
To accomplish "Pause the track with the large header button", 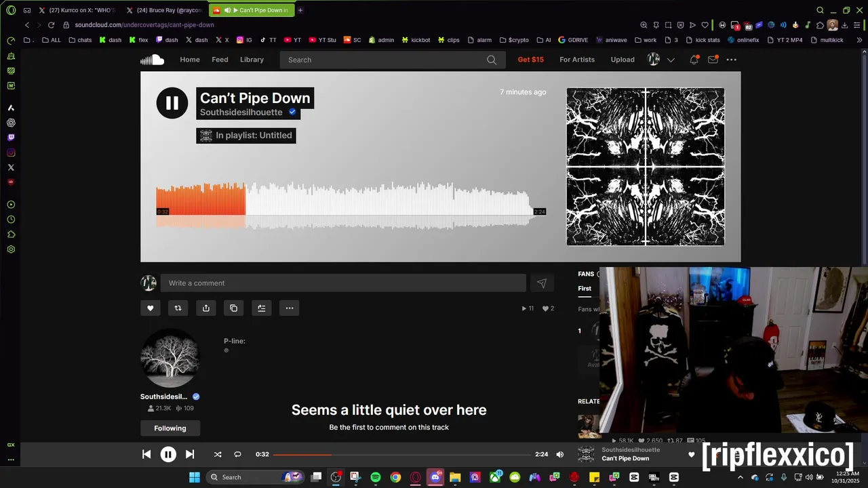I will tap(172, 103).
